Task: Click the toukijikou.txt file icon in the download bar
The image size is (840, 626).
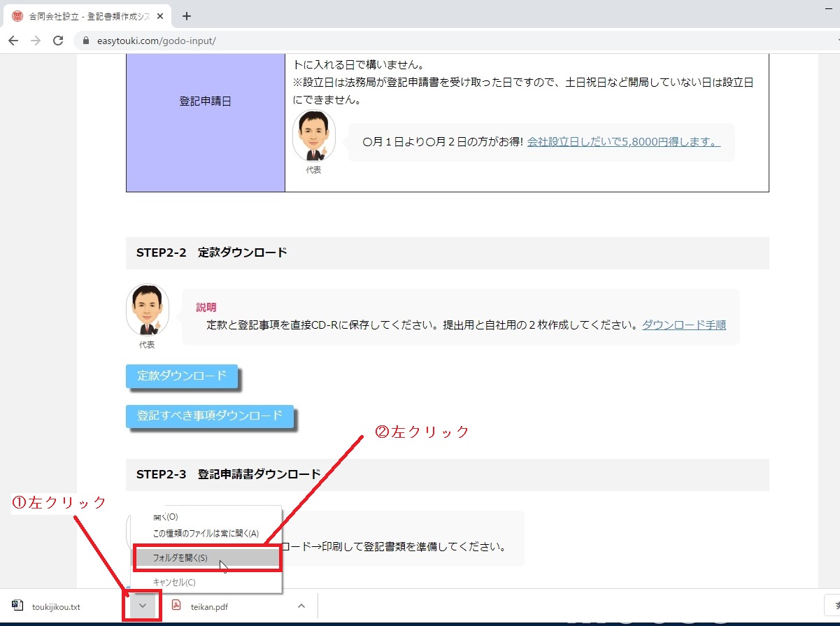Action: pos(17,606)
